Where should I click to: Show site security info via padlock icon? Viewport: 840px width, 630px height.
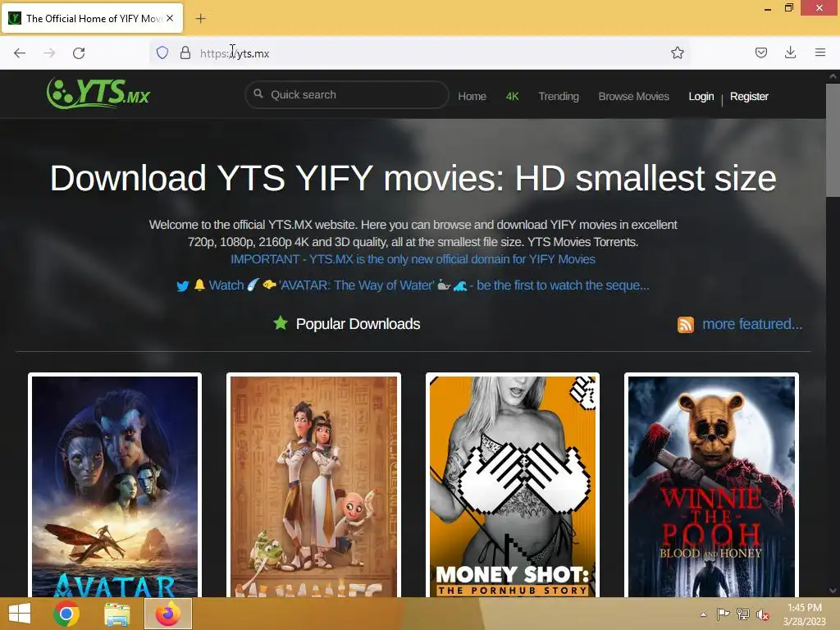[185, 52]
